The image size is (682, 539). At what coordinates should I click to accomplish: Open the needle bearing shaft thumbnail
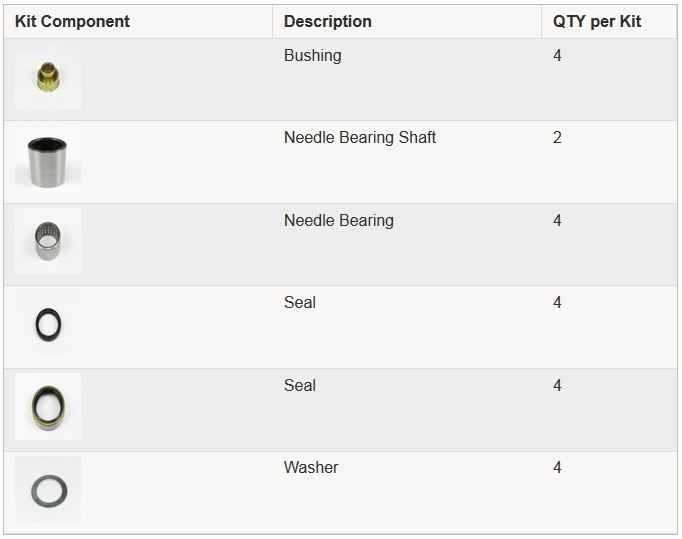[48, 161]
